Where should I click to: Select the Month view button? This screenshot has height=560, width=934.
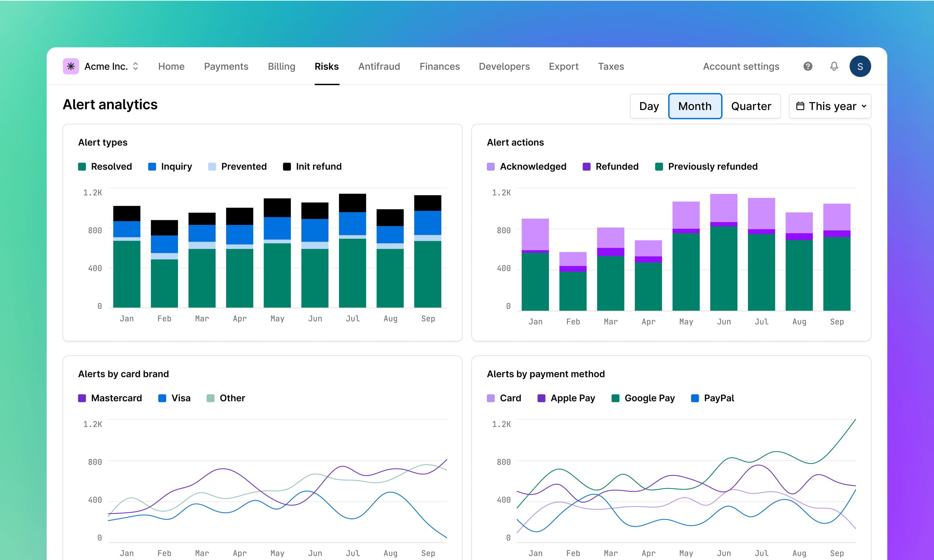click(695, 106)
